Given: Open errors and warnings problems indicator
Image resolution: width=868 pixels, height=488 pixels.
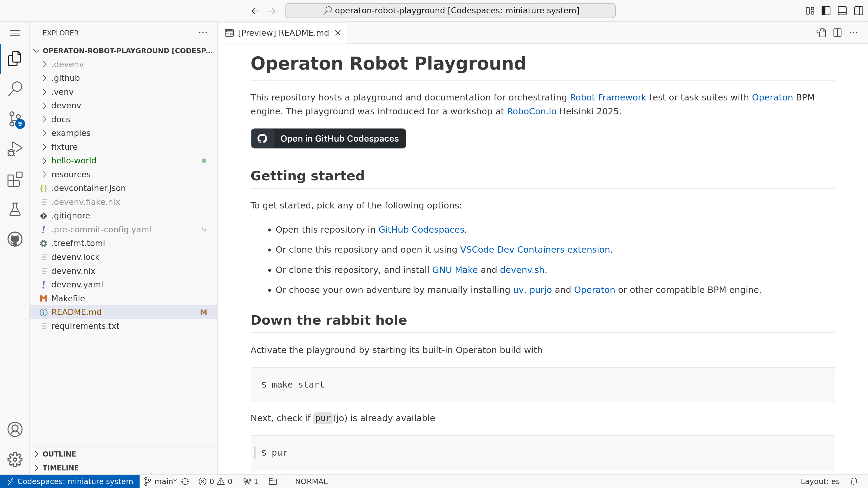Looking at the screenshot, I should (216, 481).
